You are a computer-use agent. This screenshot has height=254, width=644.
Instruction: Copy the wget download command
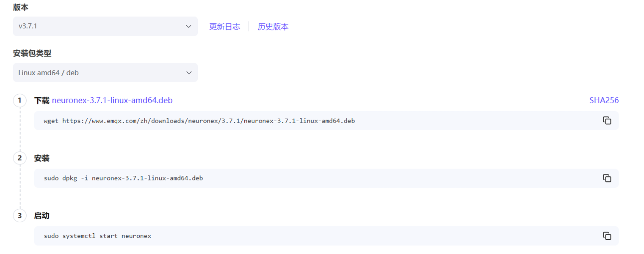pos(607,120)
